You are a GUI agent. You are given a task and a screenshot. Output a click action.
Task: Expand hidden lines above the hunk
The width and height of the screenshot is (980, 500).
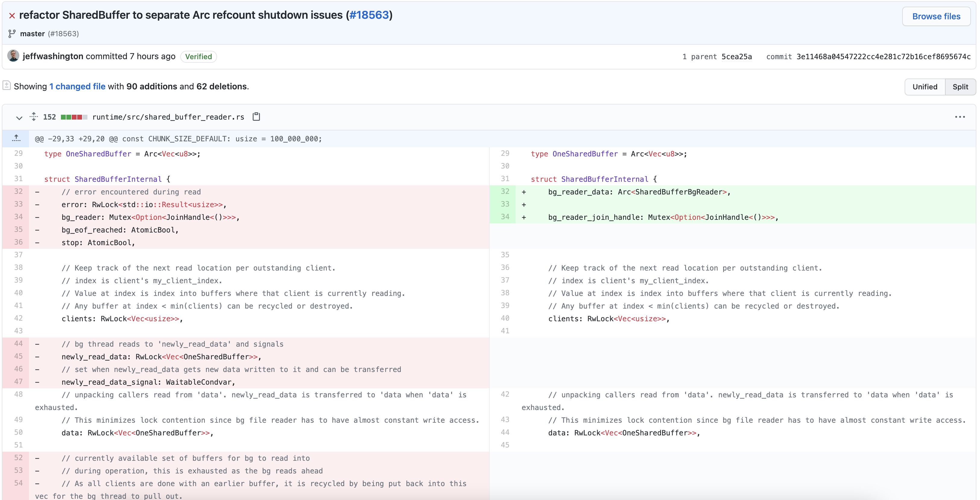16,139
